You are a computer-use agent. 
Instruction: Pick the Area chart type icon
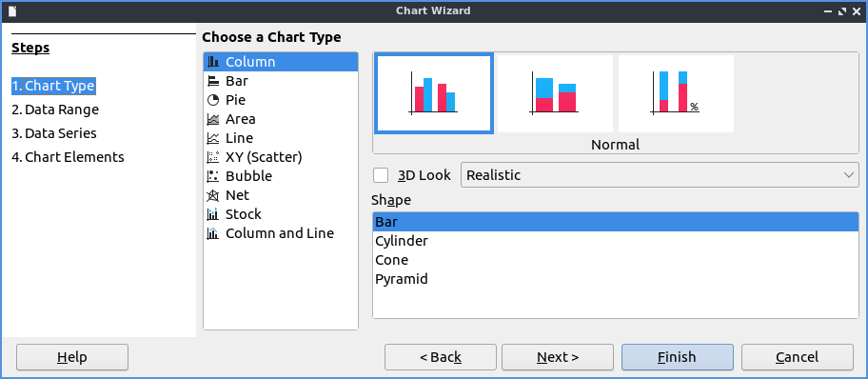(x=212, y=119)
